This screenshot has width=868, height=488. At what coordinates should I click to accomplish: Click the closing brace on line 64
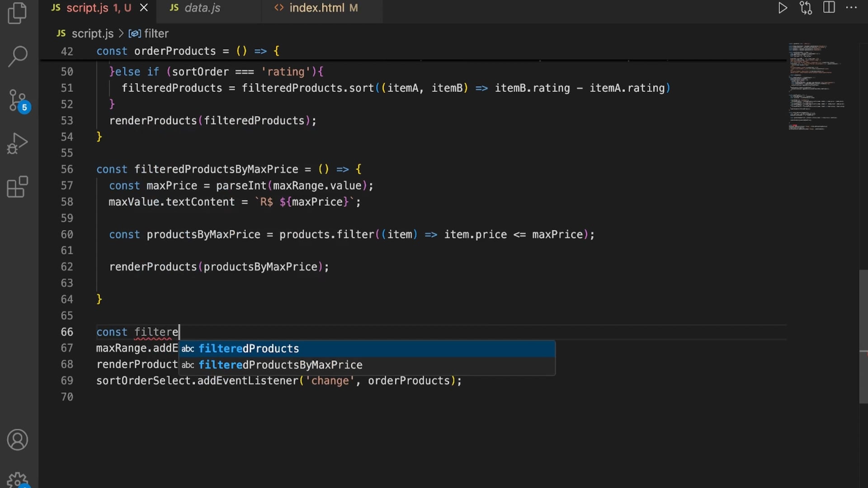pos(99,299)
